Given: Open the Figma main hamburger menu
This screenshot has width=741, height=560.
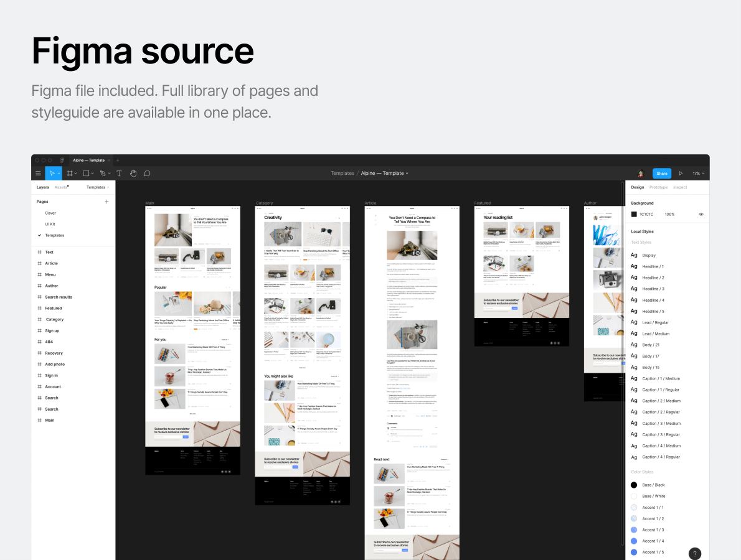Looking at the screenshot, I should pyautogui.click(x=38, y=173).
